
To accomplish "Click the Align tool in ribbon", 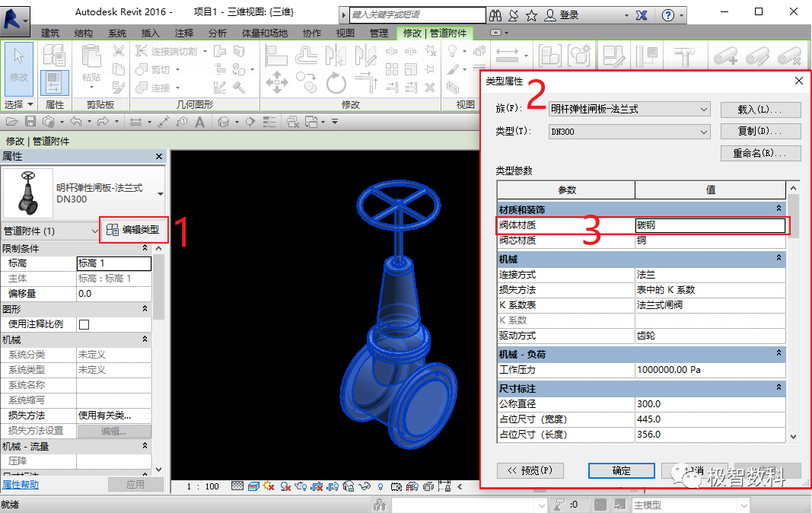I will [276, 56].
